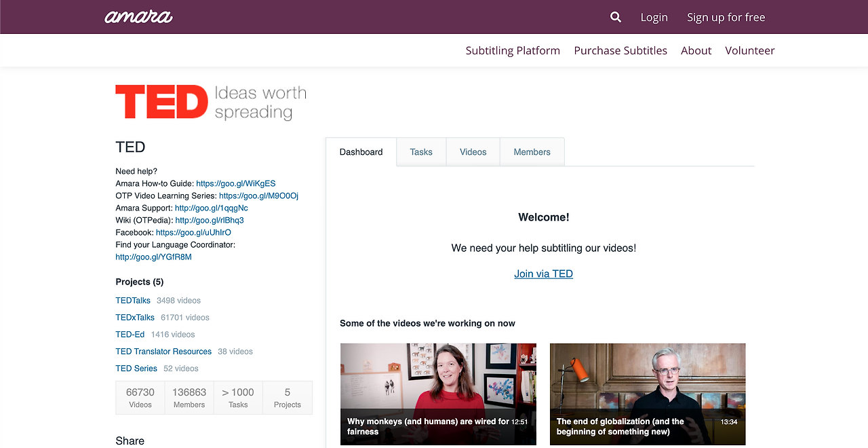The width and height of the screenshot is (868, 448).
Task: Click the 'Projects (5)' heading
Action: tap(140, 282)
